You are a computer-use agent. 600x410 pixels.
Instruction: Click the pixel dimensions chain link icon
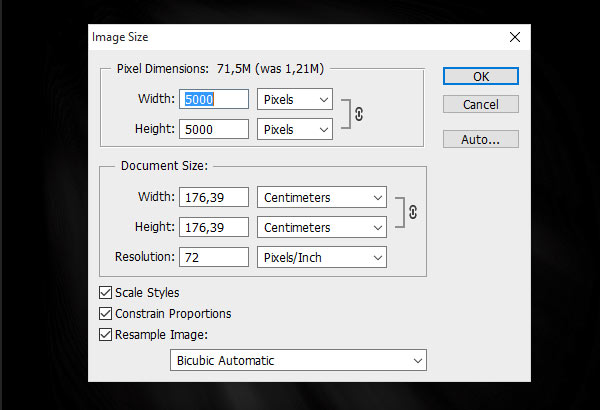(359, 114)
